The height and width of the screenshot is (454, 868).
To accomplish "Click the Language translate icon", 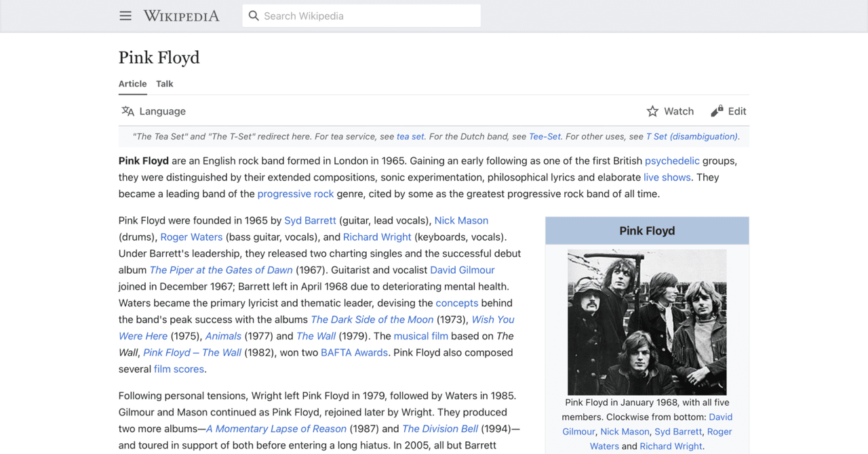I will (x=127, y=111).
